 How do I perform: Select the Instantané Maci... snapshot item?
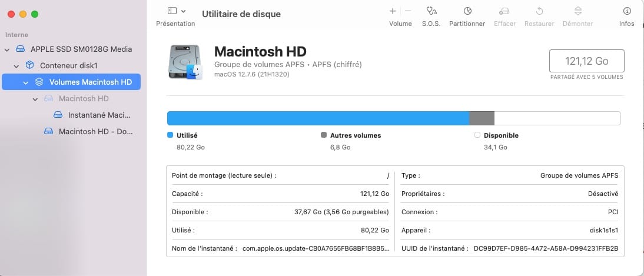click(x=99, y=115)
